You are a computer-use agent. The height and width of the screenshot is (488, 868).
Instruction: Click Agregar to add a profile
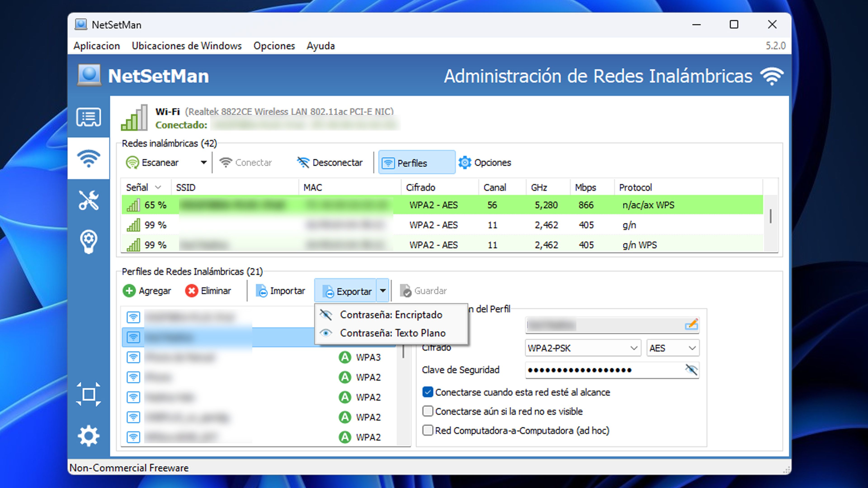click(146, 291)
